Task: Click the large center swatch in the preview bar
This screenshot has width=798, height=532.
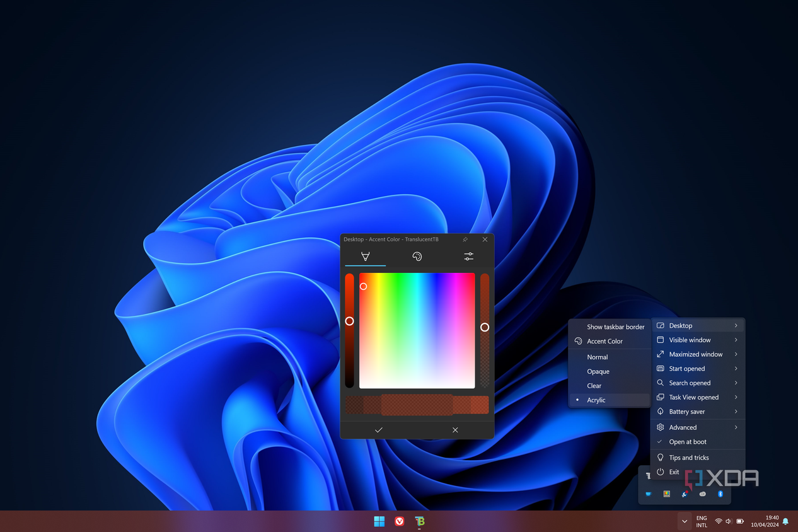Action: (x=417, y=405)
